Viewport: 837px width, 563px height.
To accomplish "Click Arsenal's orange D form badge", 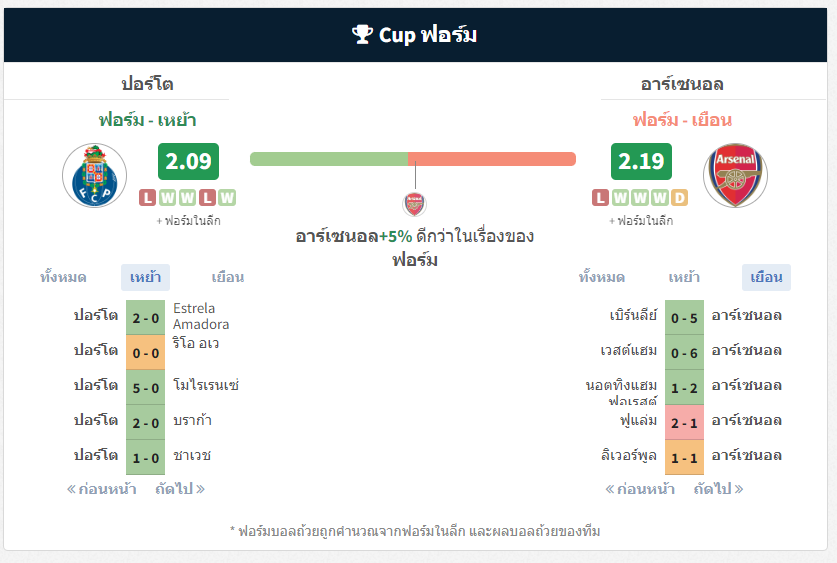I will 679,197.
